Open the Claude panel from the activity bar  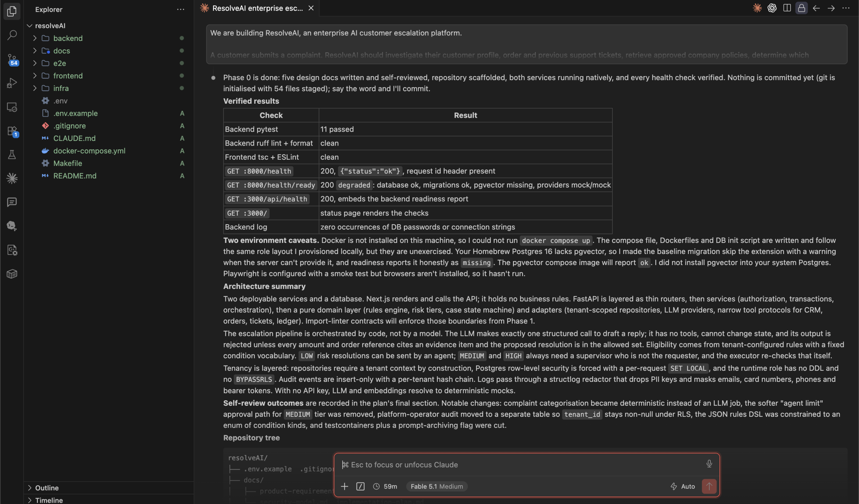(x=12, y=178)
